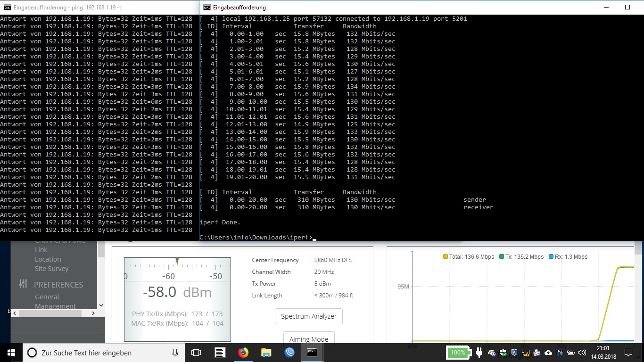644x362 pixels.
Task: Activate the microphone voice search icon
Action: tap(175, 353)
